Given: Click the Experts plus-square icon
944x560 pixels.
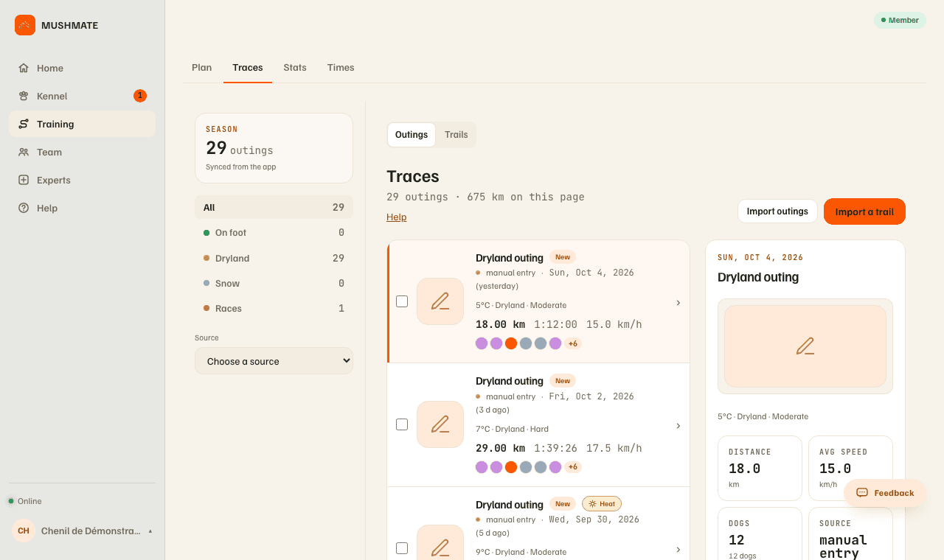Looking at the screenshot, I should click(24, 180).
